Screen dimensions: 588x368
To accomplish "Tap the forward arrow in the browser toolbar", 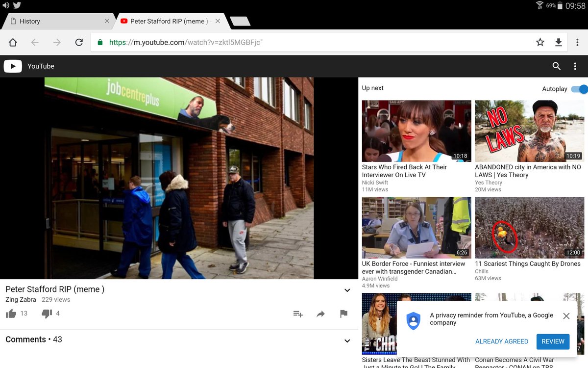I will click(x=57, y=43).
